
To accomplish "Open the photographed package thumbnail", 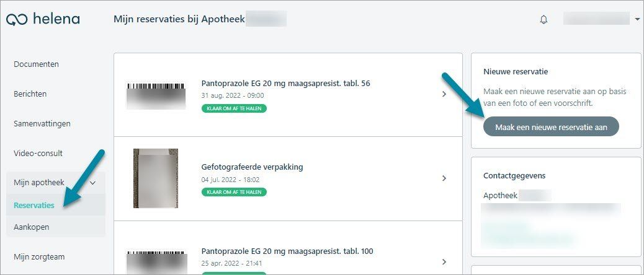I will tap(156, 178).
